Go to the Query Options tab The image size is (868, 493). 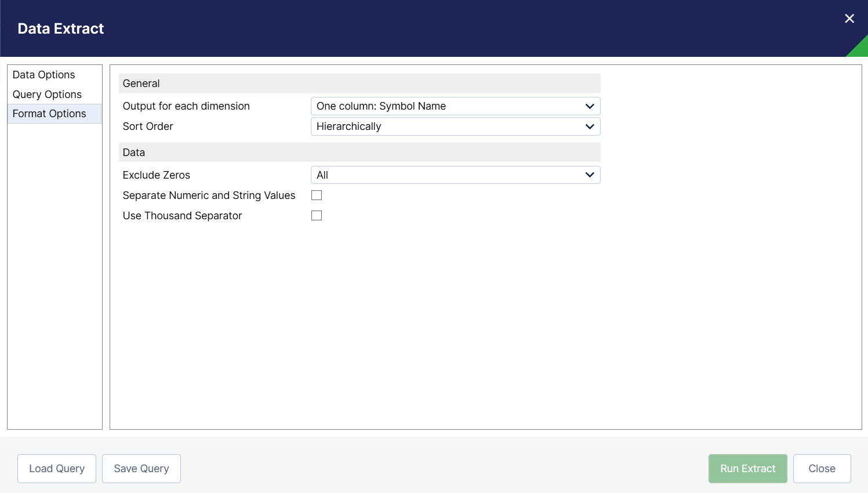(47, 95)
